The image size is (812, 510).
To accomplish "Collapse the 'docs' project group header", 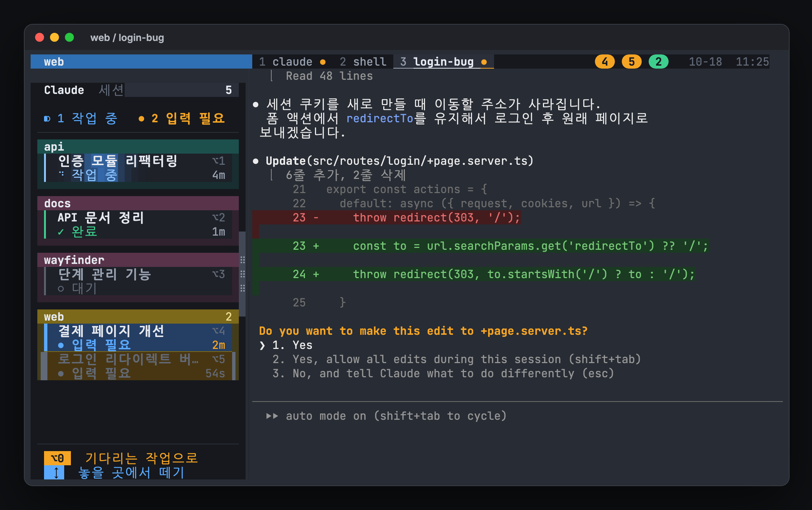I will coord(138,203).
